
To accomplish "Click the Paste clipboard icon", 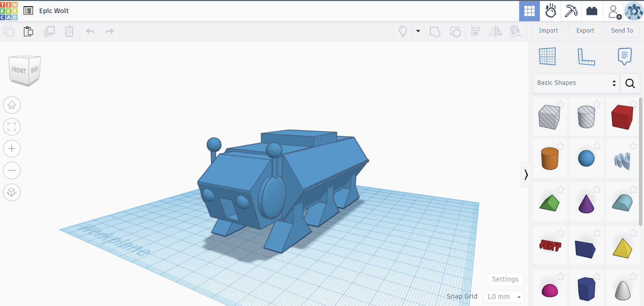I will (x=28, y=31).
